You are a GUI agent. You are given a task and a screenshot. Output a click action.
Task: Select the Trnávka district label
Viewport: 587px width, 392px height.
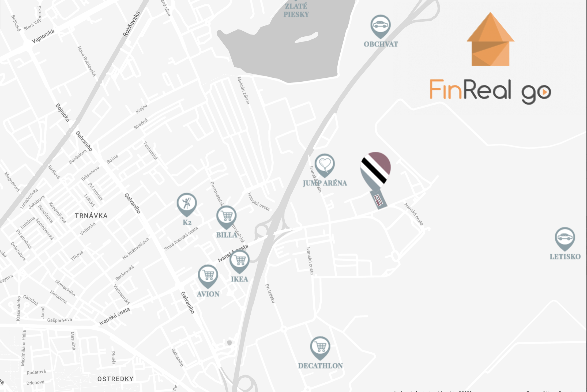(x=91, y=216)
